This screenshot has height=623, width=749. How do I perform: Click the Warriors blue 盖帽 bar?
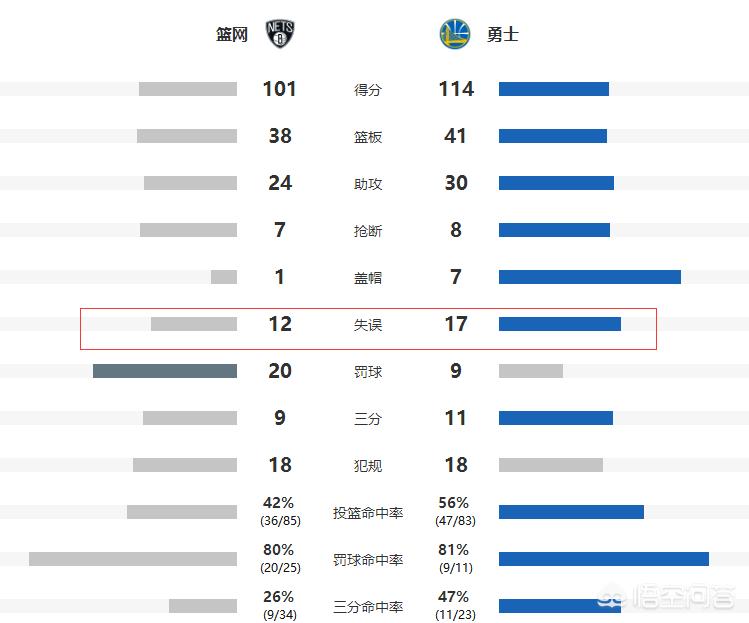coord(589,277)
